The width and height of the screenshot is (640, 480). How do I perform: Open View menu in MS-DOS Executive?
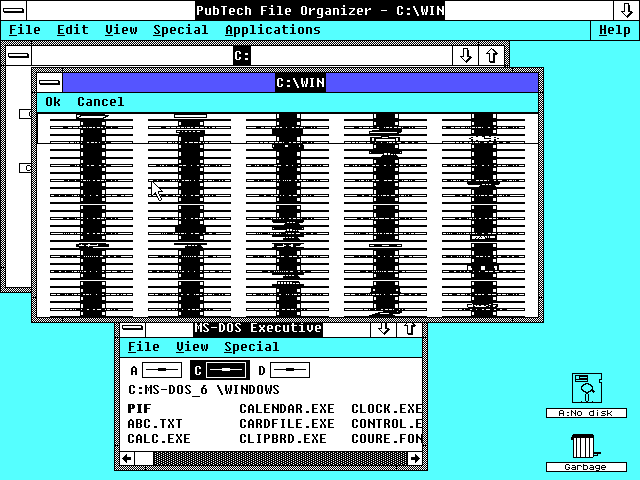pyautogui.click(x=192, y=347)
